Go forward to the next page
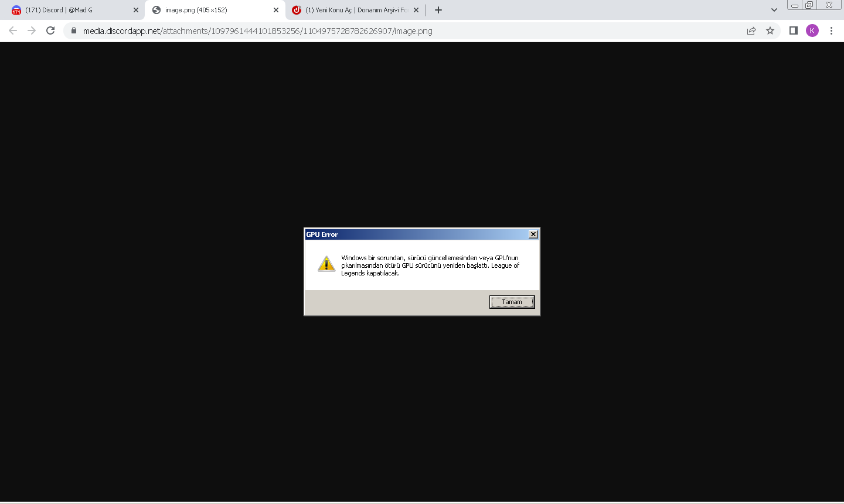844x504 pixels. click(x=32, y=30)
